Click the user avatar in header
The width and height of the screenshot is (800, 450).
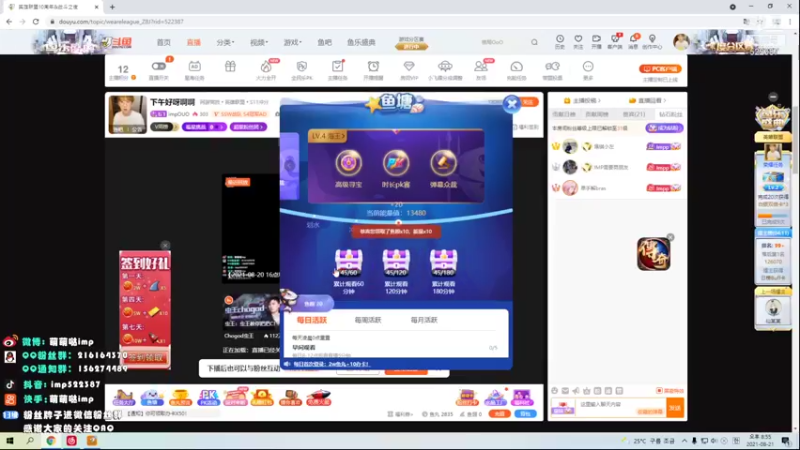(x=681, y=42)
